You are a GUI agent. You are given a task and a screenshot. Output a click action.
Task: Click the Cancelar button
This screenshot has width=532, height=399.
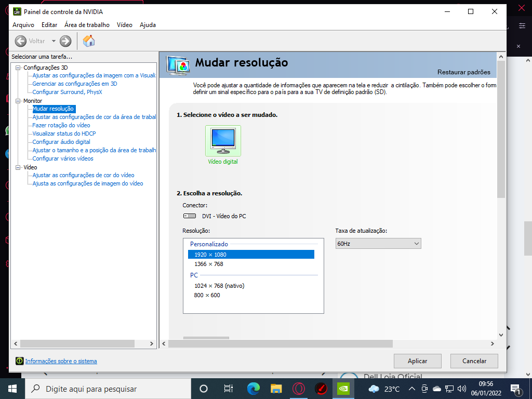[x=474, y=361]
